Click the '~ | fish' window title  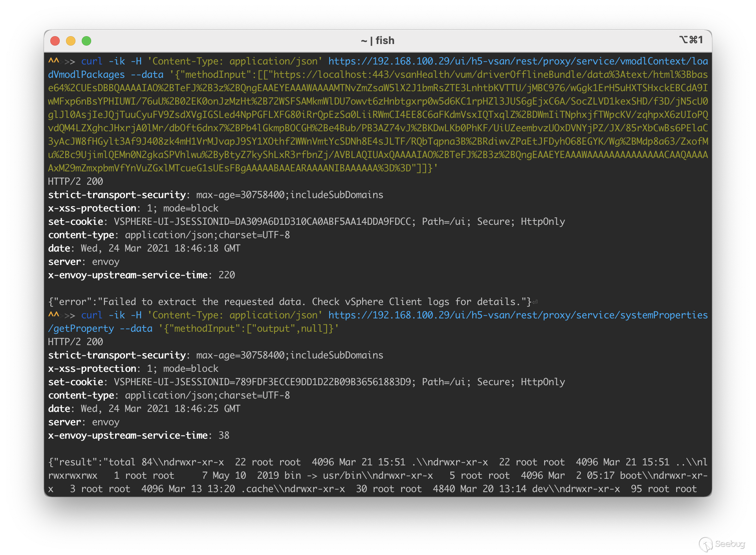[377, 40]
